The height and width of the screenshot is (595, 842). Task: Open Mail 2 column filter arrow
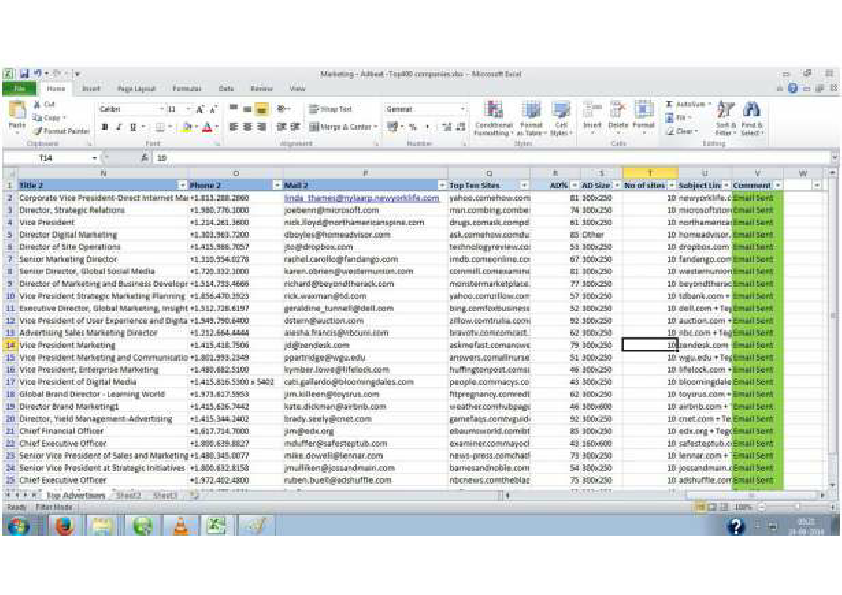pos(442,185)
